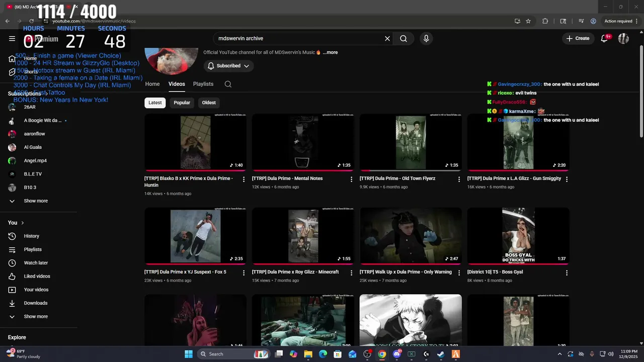Go back with the browser back arrow

[8, 21]
